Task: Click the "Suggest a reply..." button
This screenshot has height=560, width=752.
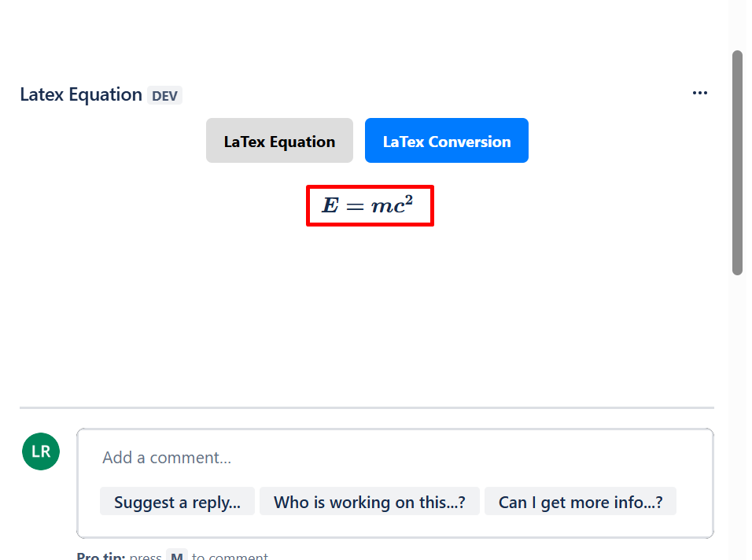Action: [x=177, y=501]
